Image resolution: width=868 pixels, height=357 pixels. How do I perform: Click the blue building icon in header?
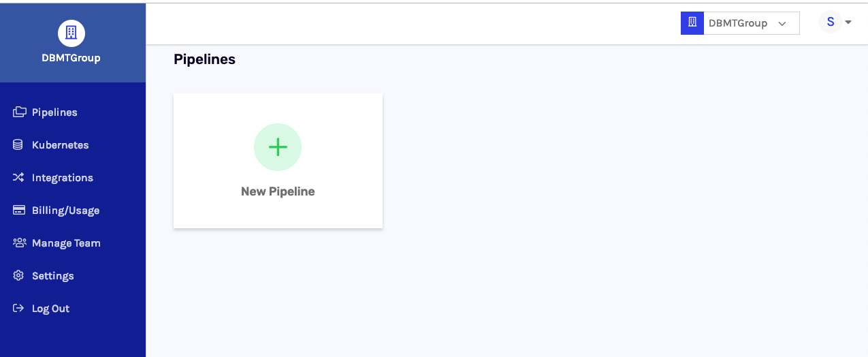pos(692,23)
